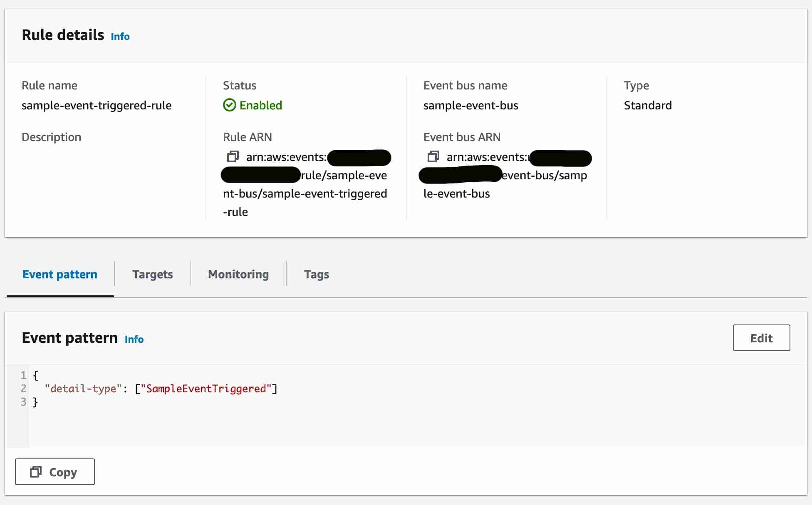Image resolution: width=812 pixels, height=505 pixels.
Task: Click the event bus name sample-event-bus
Action: pos(470,105)
